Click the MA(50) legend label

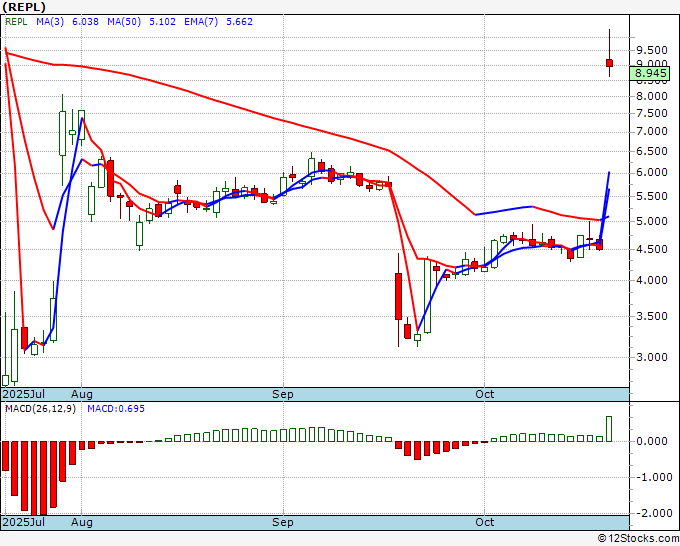point(124,22)
